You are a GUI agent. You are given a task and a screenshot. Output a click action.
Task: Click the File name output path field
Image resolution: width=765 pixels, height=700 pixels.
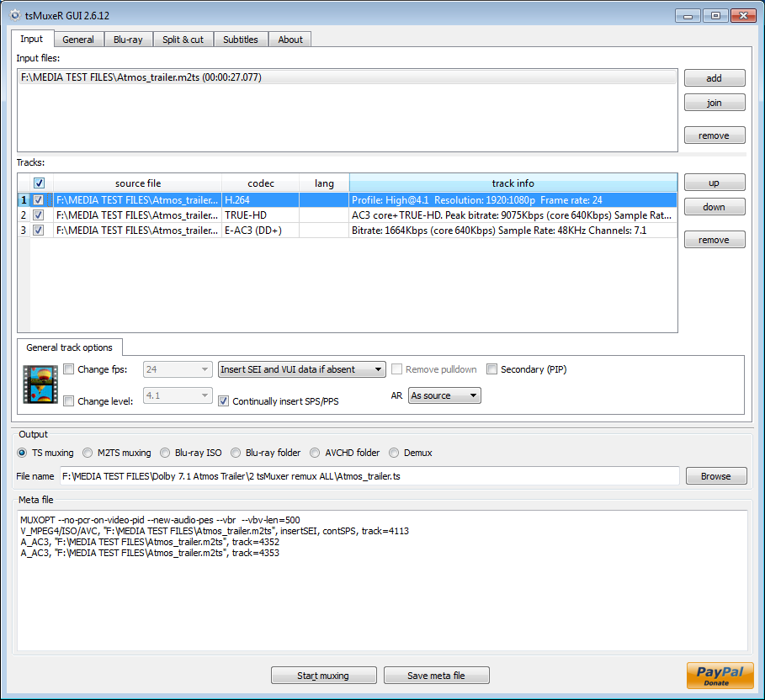(x=369, y=476)
